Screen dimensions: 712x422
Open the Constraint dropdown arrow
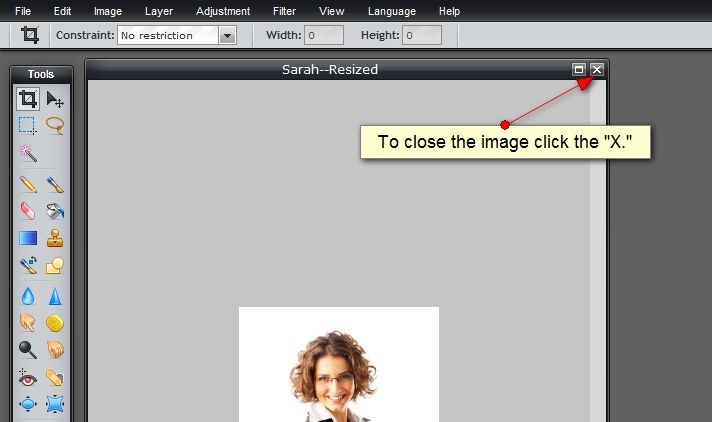pyautogui.click(x=227, y=36)
